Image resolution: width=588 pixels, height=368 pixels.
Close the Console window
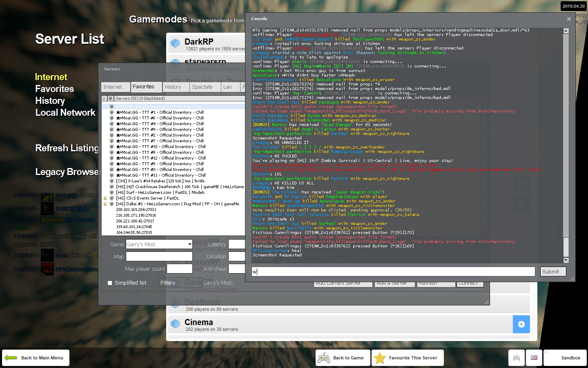click(569, 19)
